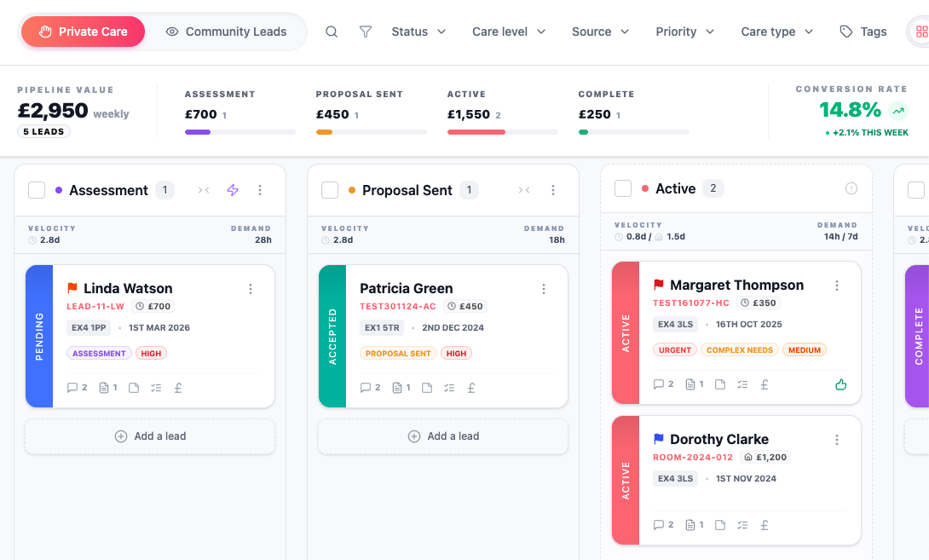Click the filter funnel icon
929x560 pixels.
[x=366, y=32]
